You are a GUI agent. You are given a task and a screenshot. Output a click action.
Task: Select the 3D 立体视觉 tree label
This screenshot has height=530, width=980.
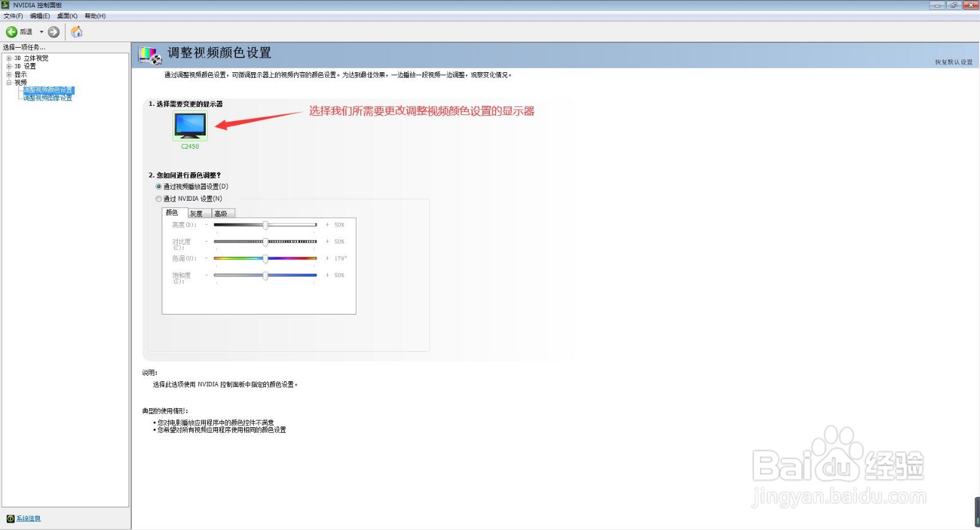pos(31,58)
